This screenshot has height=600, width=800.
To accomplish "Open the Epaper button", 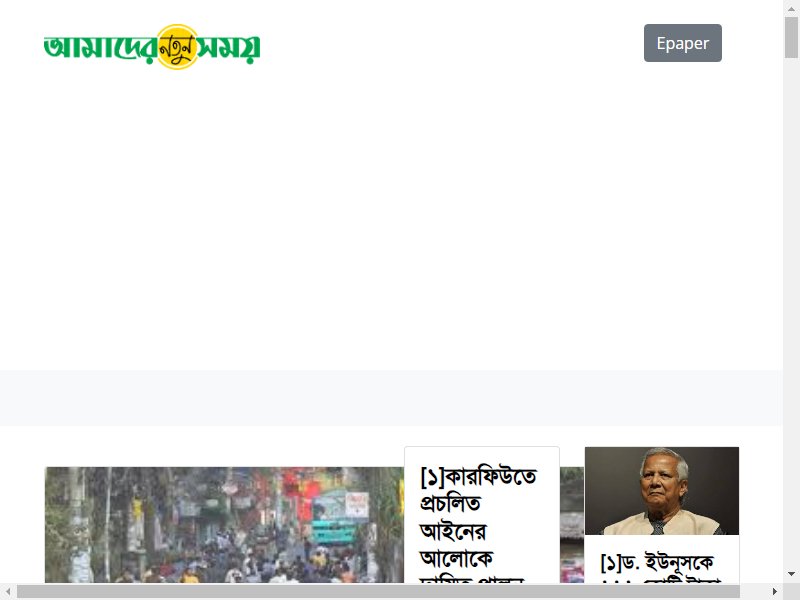I will pyautogui.click(x=683, y=43).
